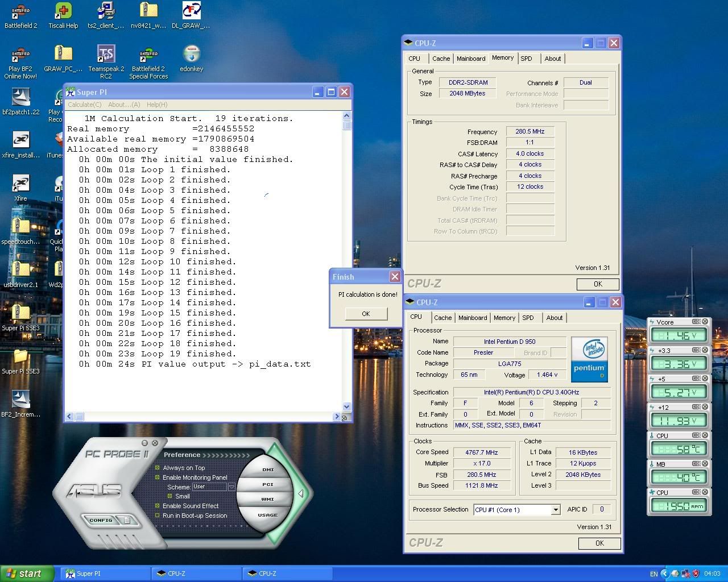Collapse the PC Probe II side arrow

tap(301, 493)
